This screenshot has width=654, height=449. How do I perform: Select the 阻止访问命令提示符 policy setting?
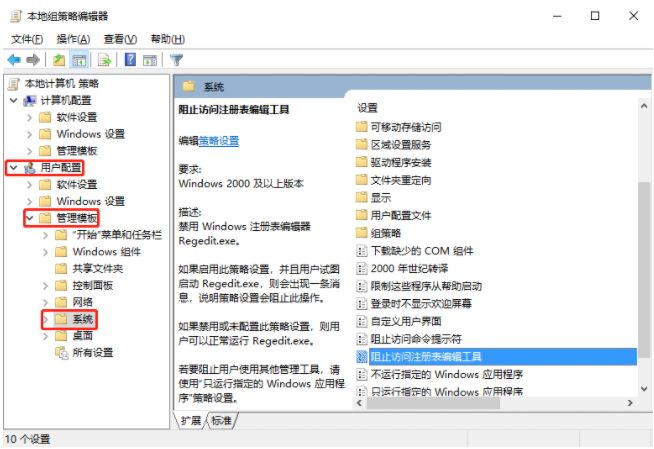[415, 338]
